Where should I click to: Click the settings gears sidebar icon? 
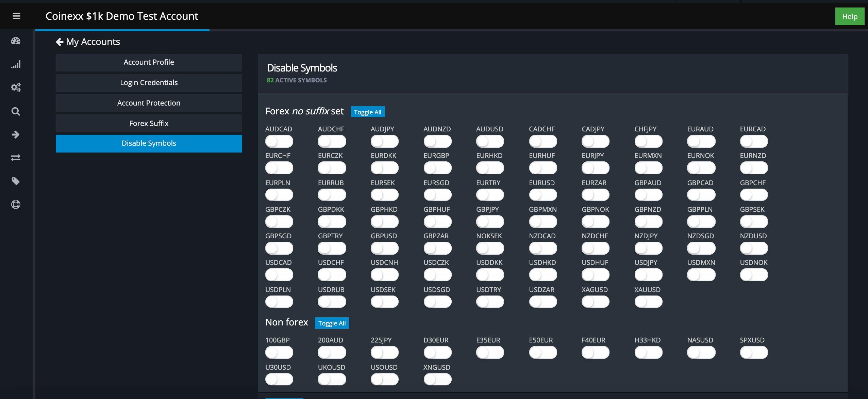(x=16, y=87)
